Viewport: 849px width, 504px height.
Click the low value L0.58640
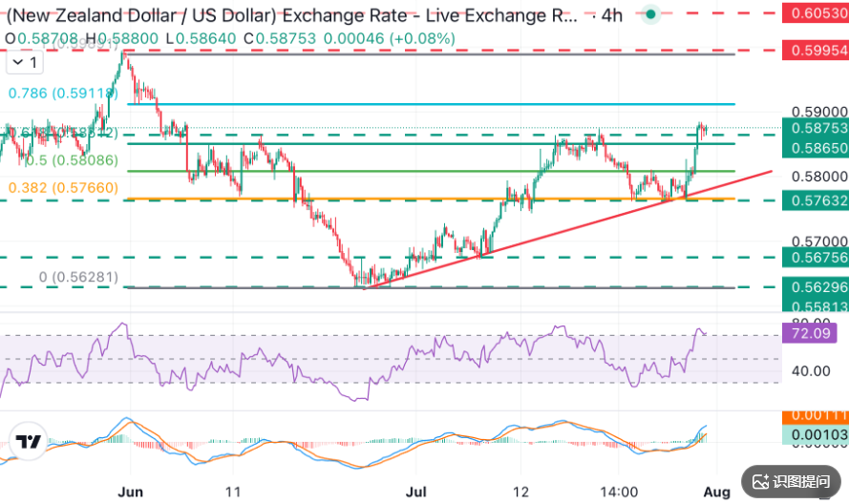[201, 39]
